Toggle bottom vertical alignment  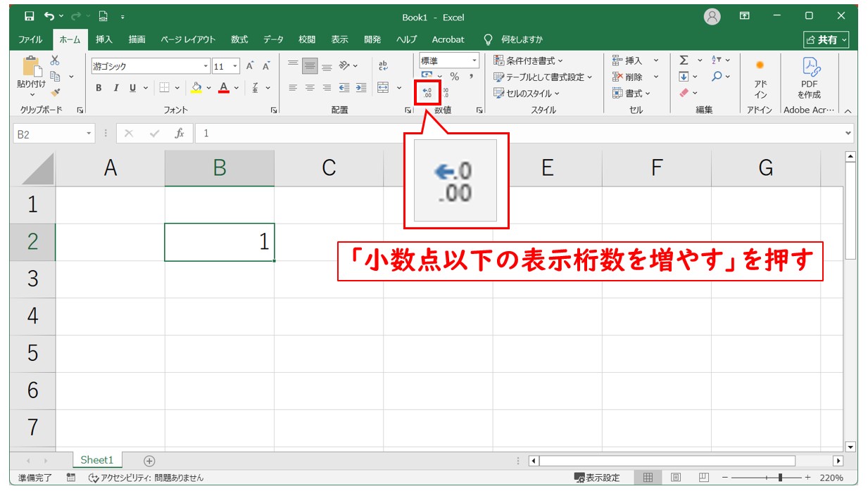(327, 66)
